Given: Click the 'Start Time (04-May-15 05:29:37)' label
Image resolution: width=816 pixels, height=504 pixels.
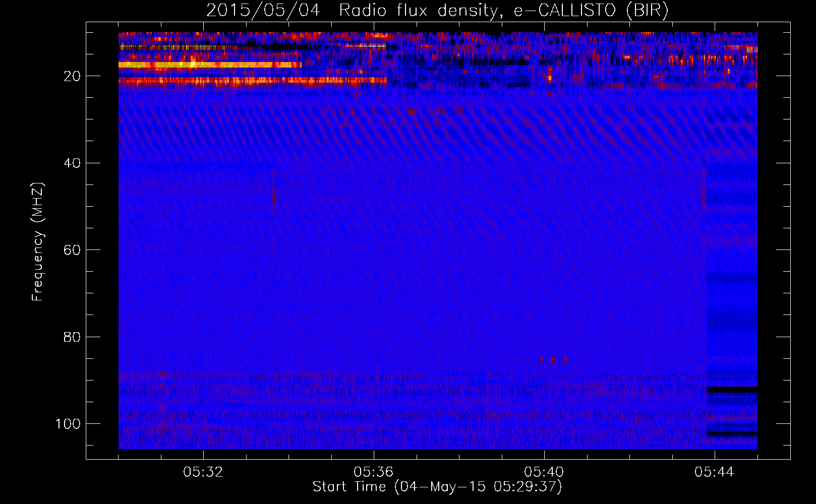Looking at the screenshot, I should tap(437, 487).
